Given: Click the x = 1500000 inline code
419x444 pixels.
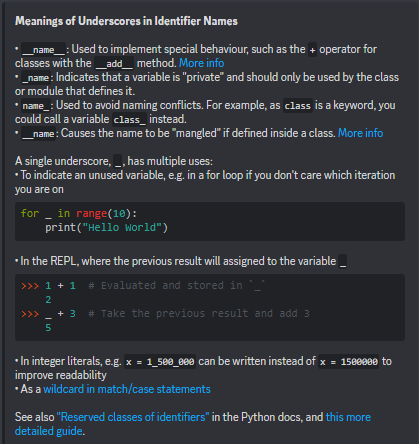Looking at the screenshot, I should click(x=349, y=362).
